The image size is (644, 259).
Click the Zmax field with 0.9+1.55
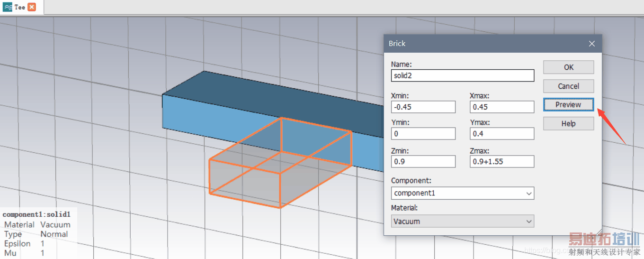pos(502,162)
